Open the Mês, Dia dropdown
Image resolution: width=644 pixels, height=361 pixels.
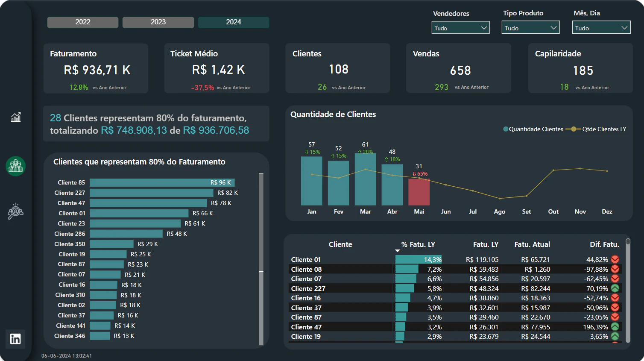click(x=601, y=28)
